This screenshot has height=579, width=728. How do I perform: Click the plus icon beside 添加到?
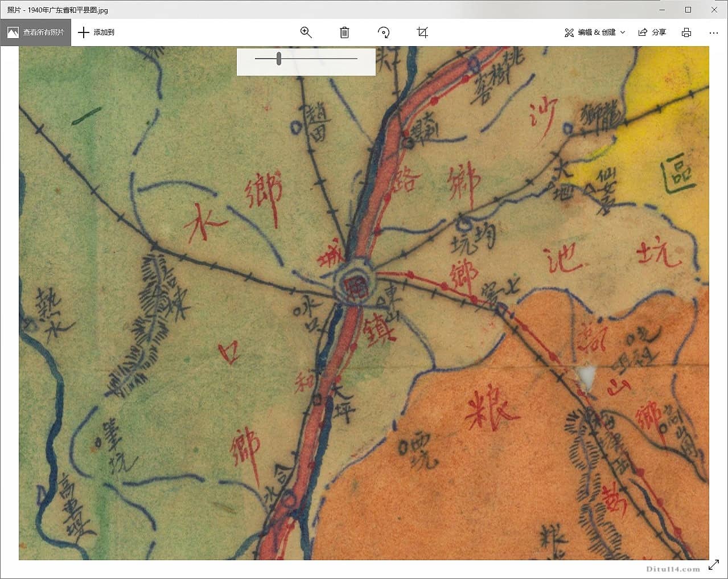click(84, 32)
